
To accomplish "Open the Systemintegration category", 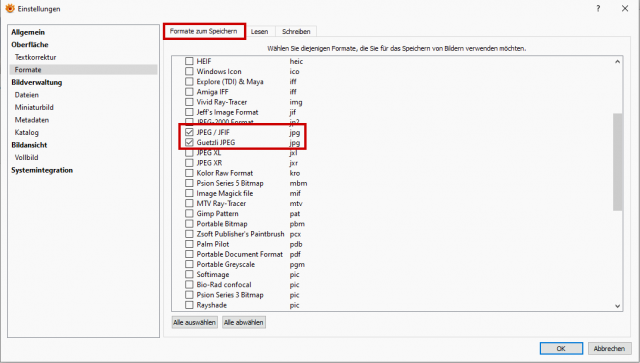I will pos(42,170).
